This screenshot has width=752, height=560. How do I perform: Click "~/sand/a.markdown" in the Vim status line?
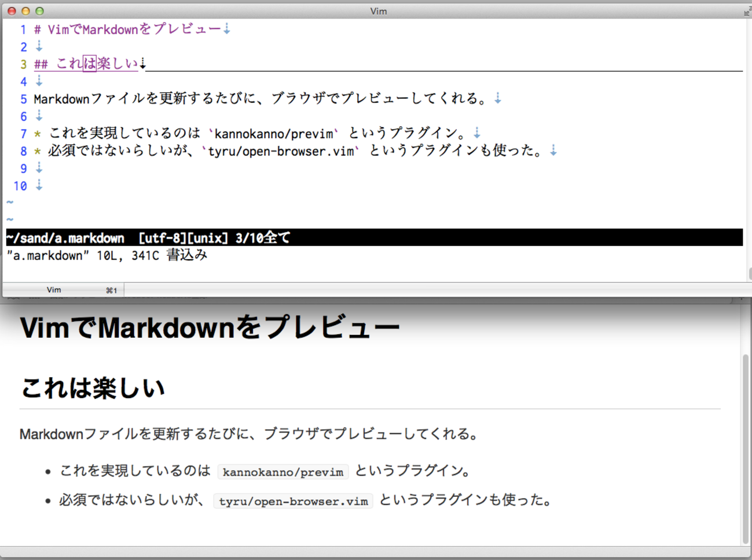(x=65, y=238)
